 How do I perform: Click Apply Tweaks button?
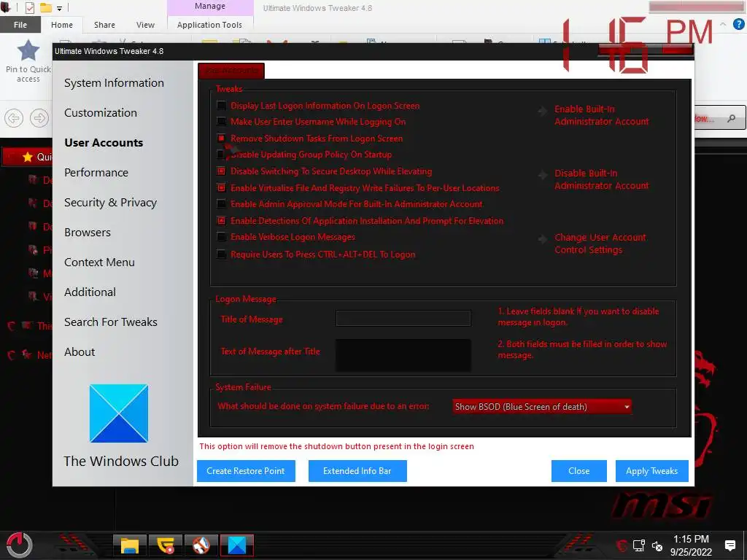click(x=651, y=471)
